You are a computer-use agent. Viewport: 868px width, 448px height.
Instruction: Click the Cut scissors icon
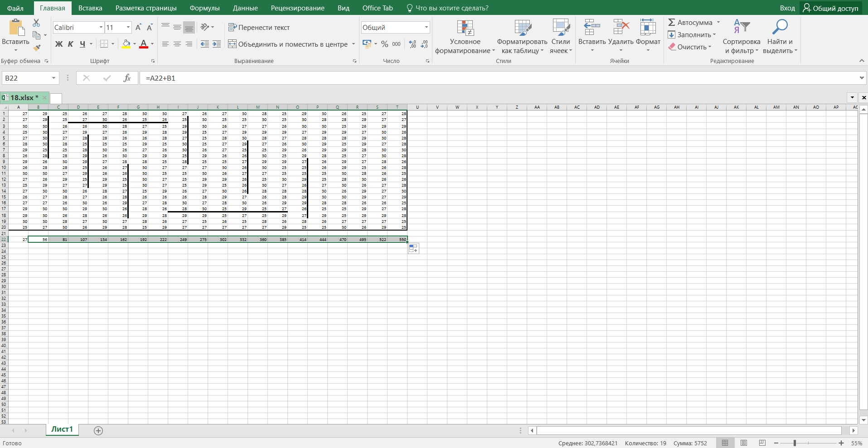pyautogui.click(x=36, y=23)
